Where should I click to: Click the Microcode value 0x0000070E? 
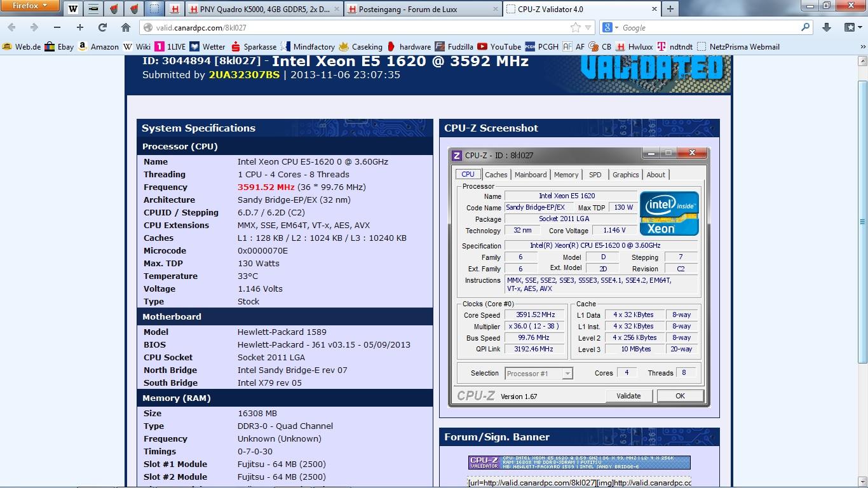point(262,250)
